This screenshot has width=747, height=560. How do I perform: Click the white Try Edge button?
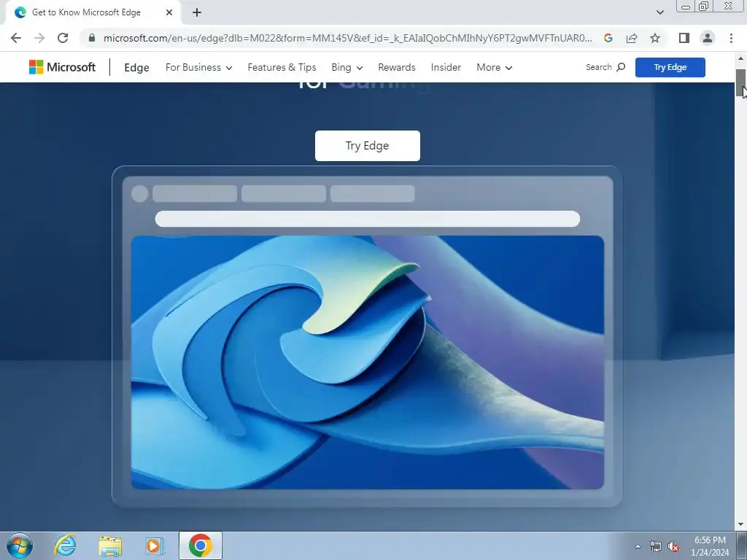[368, 146]
